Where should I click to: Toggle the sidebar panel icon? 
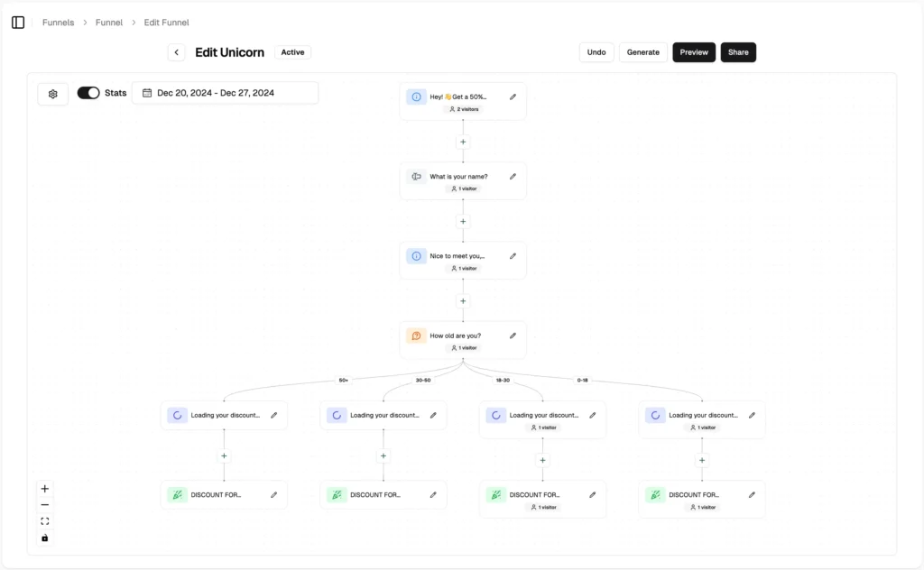[x=18, y=23]
